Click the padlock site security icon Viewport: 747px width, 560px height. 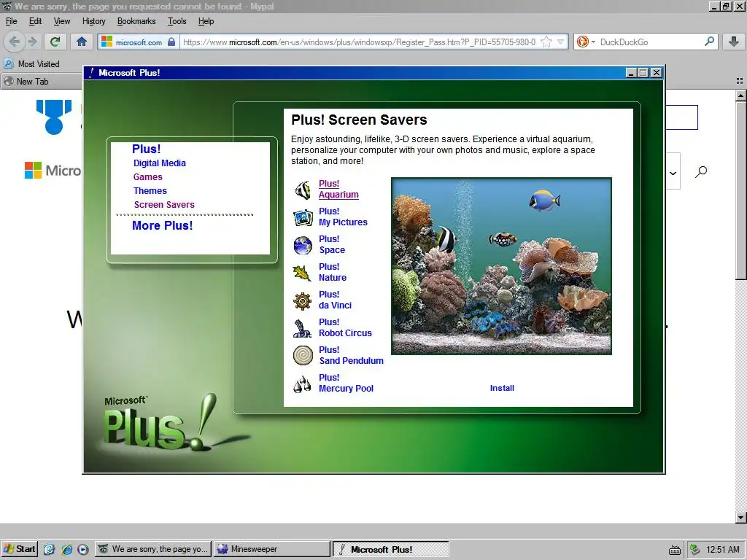tap(171, 42)
